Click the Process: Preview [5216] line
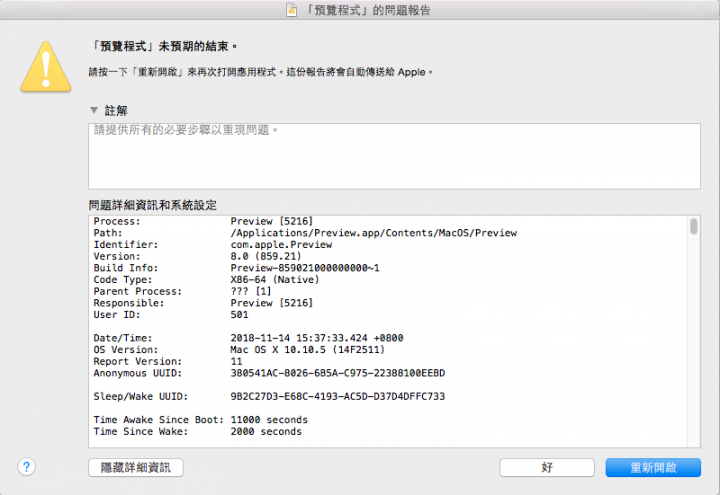 coord(203,221)
